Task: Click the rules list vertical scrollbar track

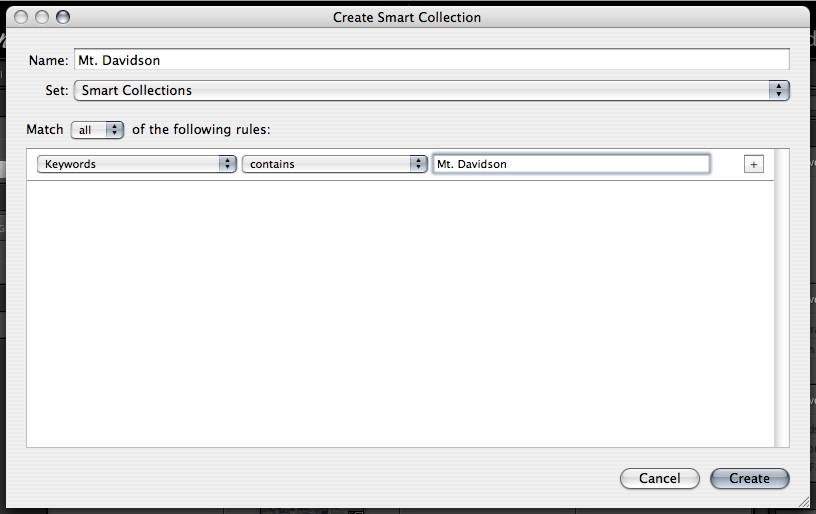Action: (x=781, y=300)
